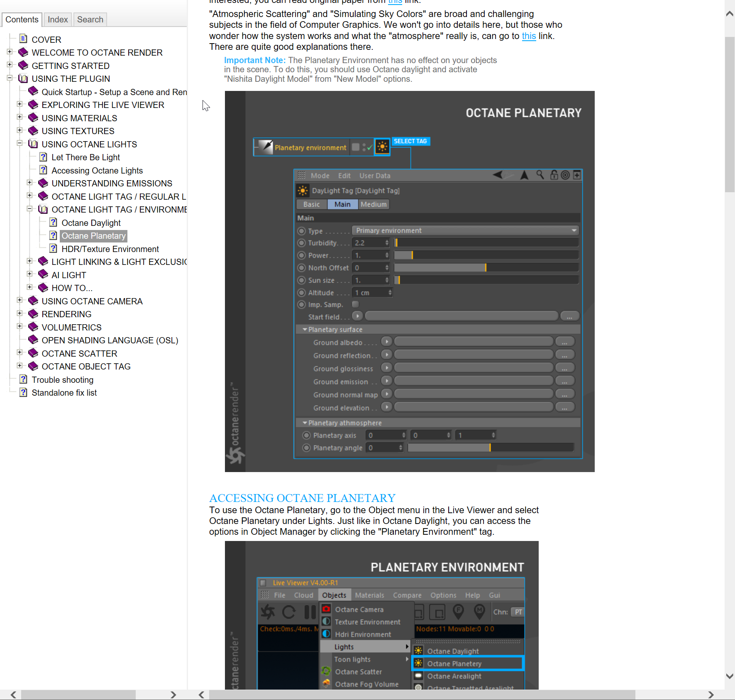Click the round toggle next to Planetary angle
Image resolution: width=735 pixels, height=700 pixels.
point(307,448)
